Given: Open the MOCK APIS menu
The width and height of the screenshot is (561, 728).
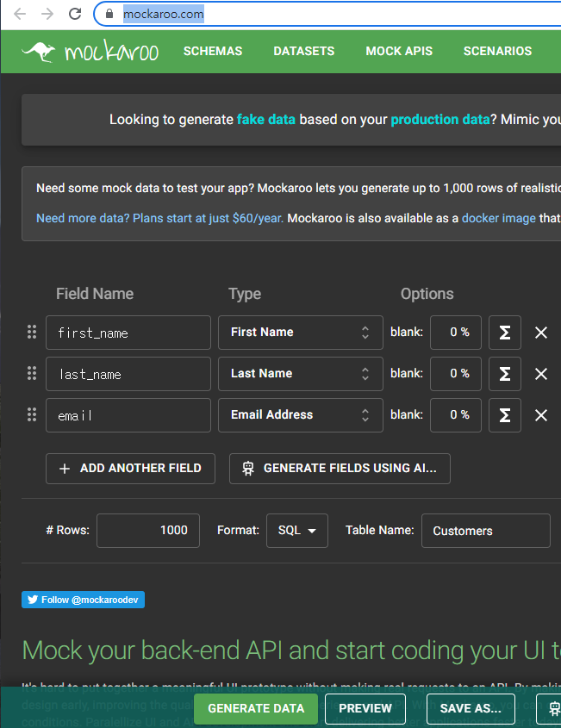Looking at the screenshot, I should [399, 51].
